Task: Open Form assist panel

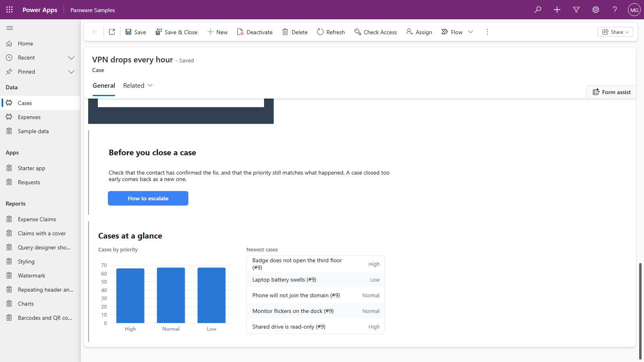Action: pyautogui.click(x=611, y=92)
